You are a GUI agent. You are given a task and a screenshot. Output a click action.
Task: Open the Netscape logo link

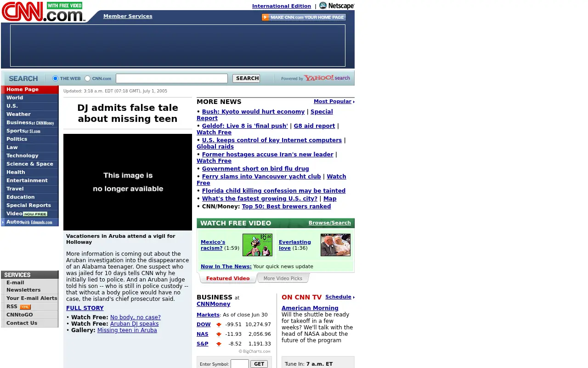tap(337, 6)
